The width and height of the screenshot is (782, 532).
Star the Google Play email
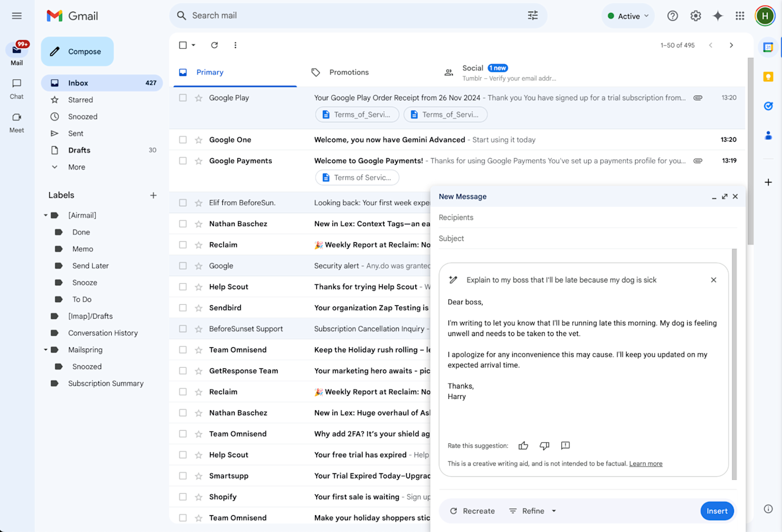click(198, 98)
